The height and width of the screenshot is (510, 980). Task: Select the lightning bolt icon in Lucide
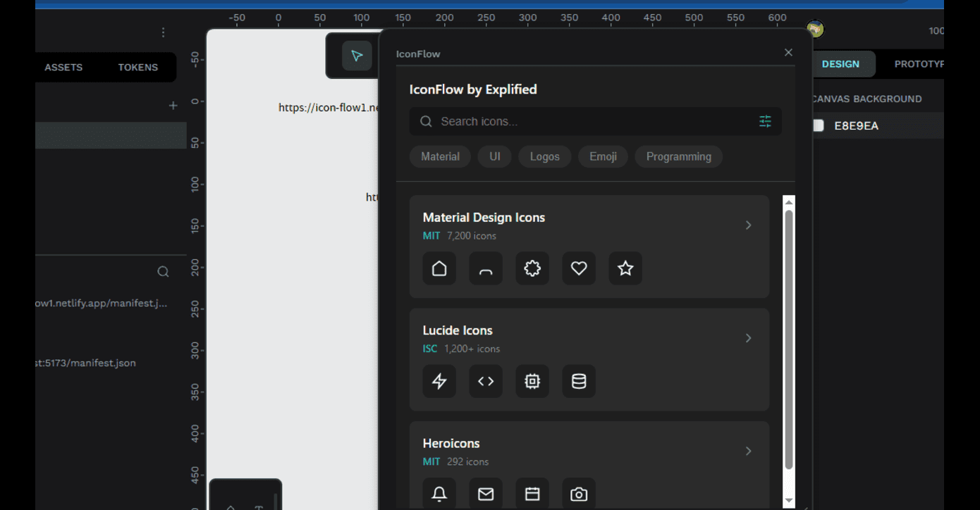(x=439, y=381)
